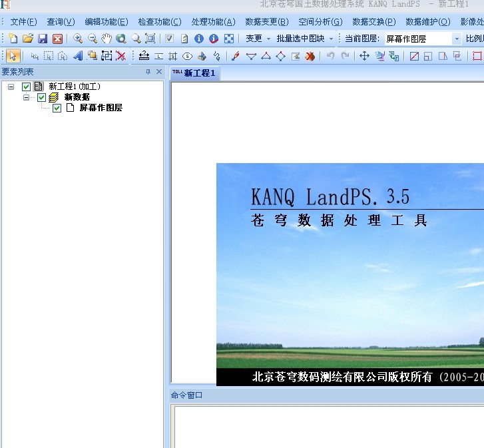Close the project with the red X icon
This screenshot has height=448, width=484.
pyautogui.click(x=57, y=39)
